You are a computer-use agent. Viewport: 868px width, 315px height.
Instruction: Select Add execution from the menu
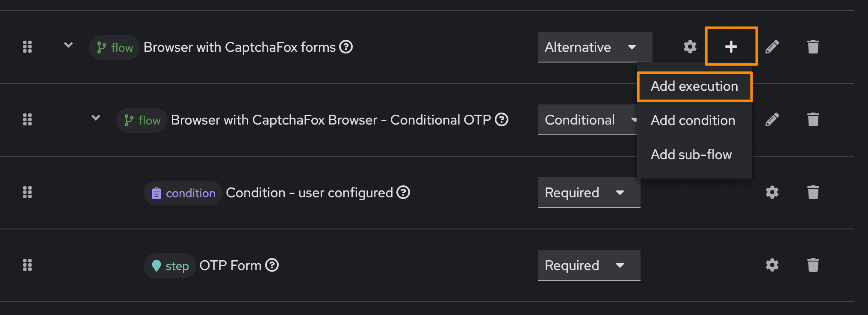[x=694, y=86]
